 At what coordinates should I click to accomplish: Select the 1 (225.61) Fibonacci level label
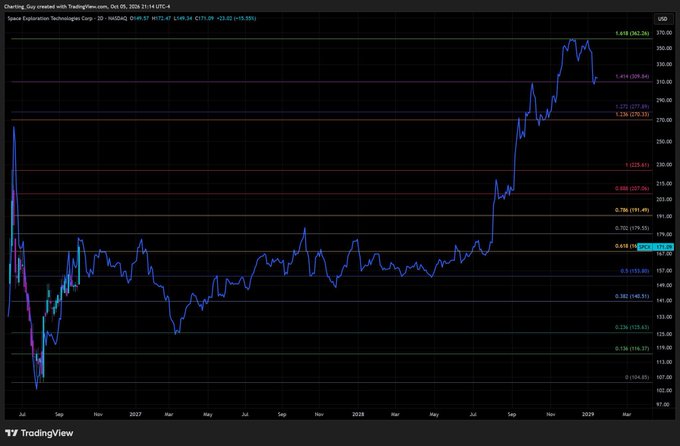click(x=637, y=165)
